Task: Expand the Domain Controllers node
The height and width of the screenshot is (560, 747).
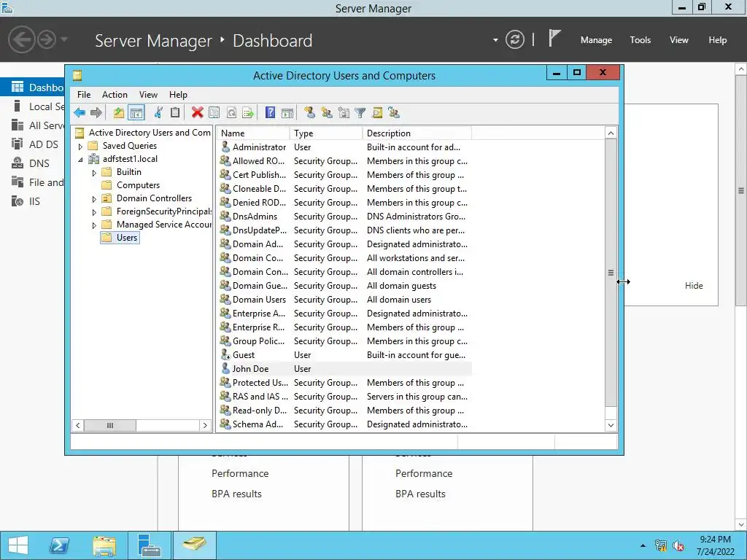Action: pyautogui.click(x=94, y=199)
